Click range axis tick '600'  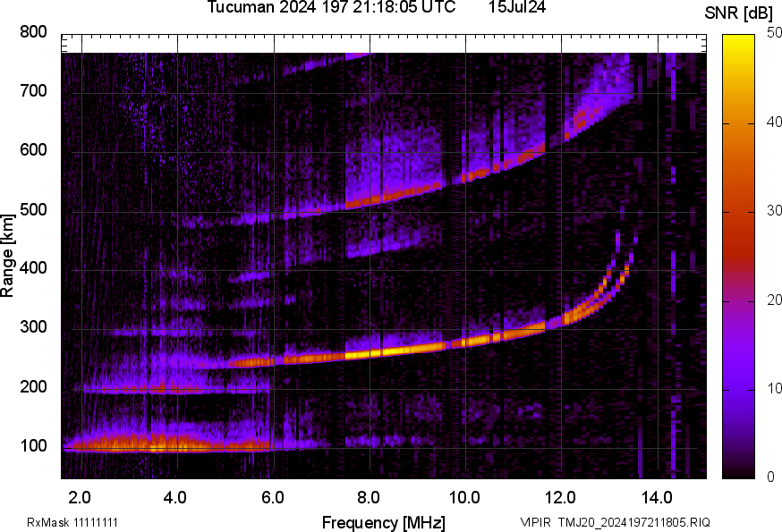click(33, 150)
